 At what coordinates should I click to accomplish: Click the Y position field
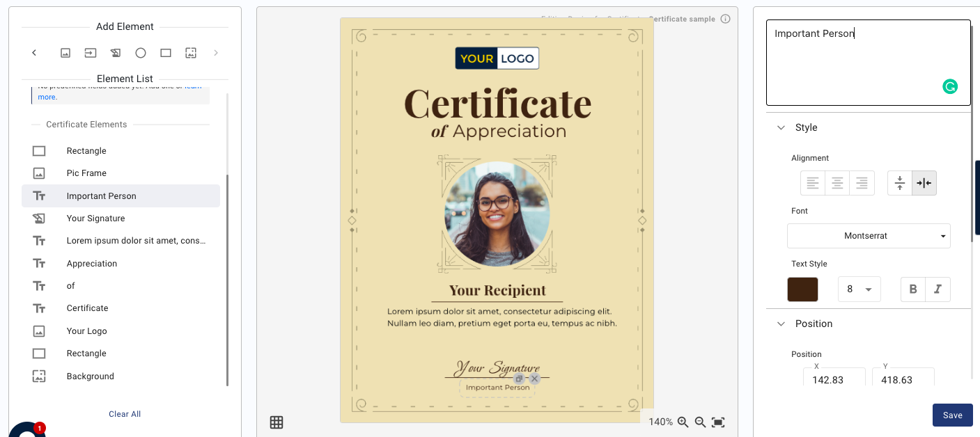[x=903, y=379]
